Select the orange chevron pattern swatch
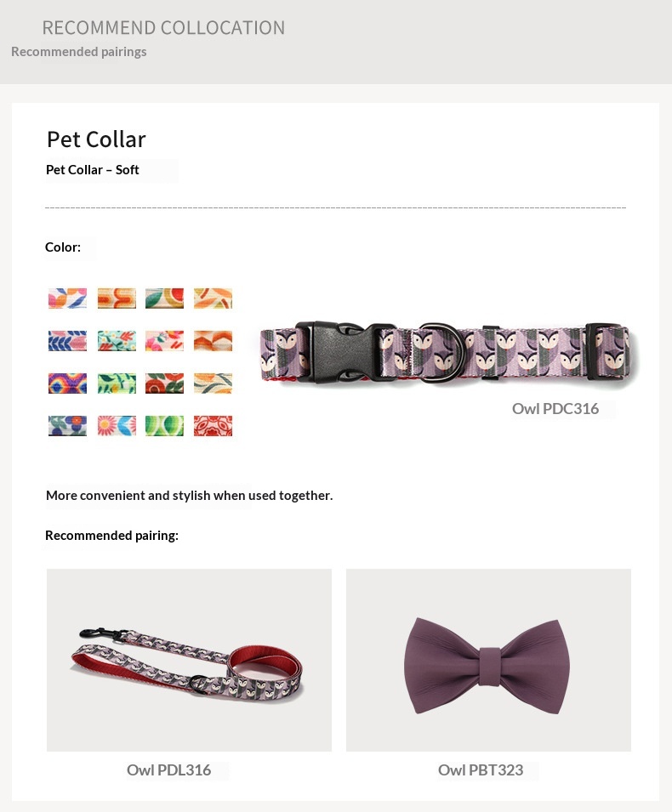672x812 pixels. [x=213, y=341]
